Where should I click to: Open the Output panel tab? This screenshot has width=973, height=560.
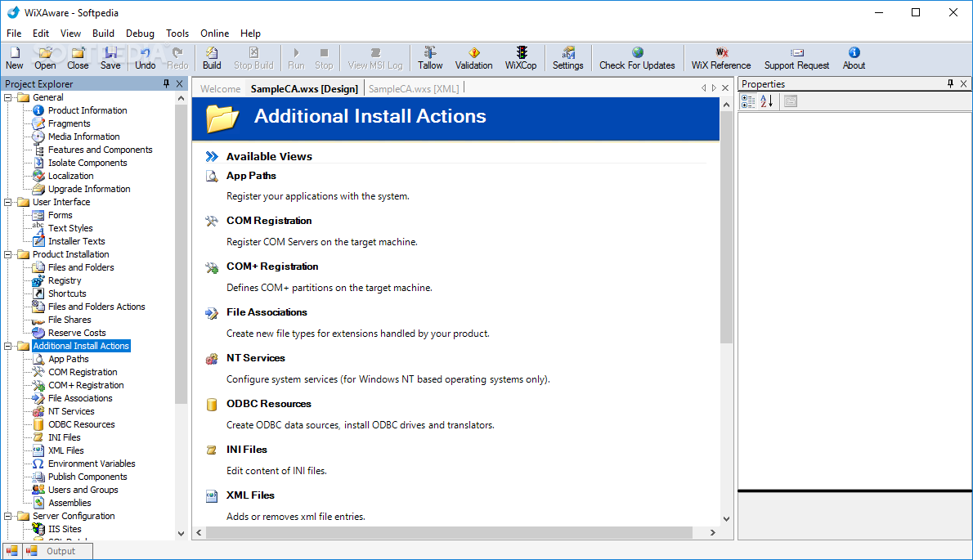[x=58, y=551]
